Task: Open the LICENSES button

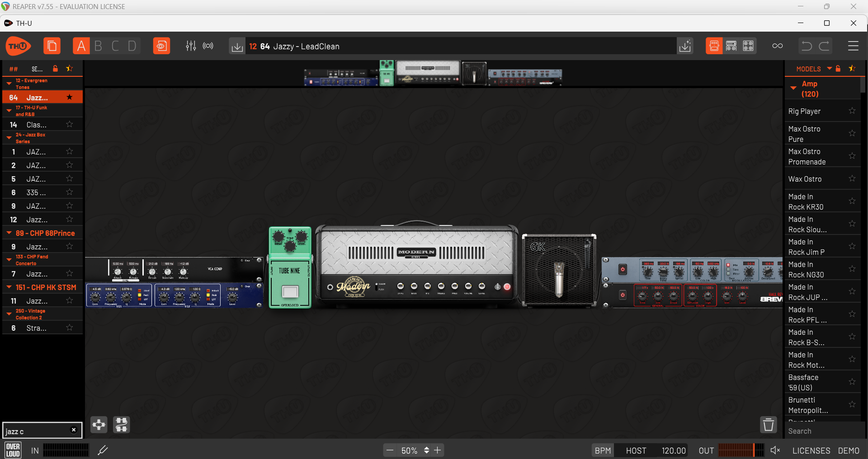Action: click(811, 450)
